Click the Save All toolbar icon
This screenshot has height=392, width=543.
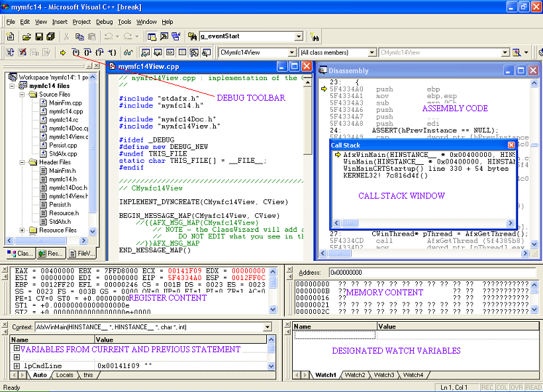coord(50,36)
